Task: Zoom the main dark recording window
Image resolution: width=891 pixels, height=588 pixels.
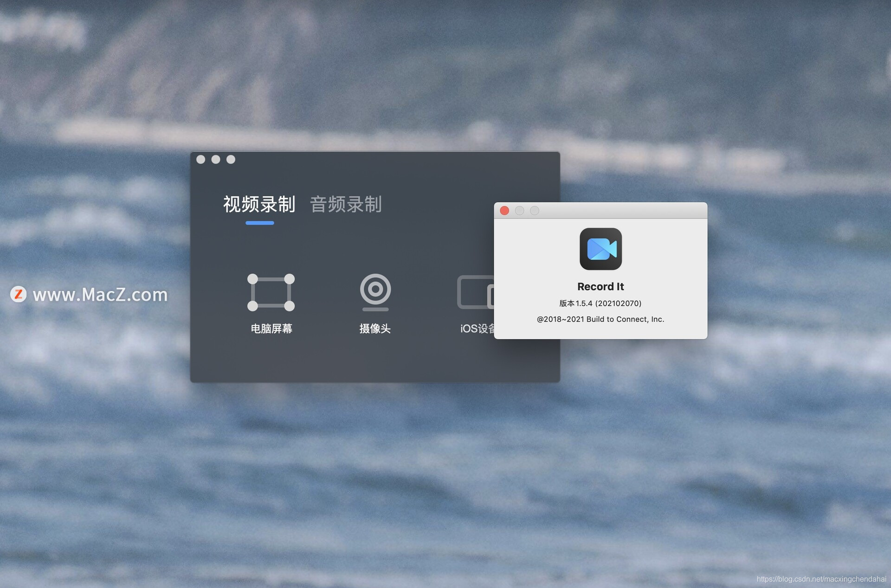Action: [231, 160]
